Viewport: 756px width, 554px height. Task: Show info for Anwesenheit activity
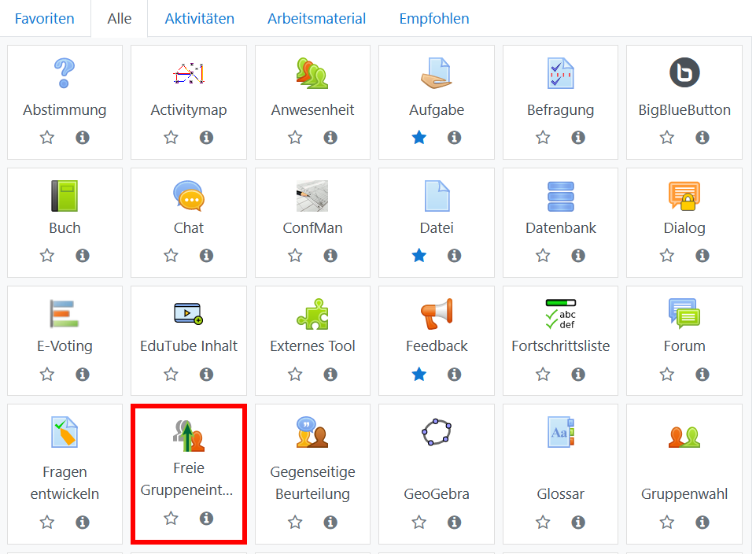pos(330,138)
